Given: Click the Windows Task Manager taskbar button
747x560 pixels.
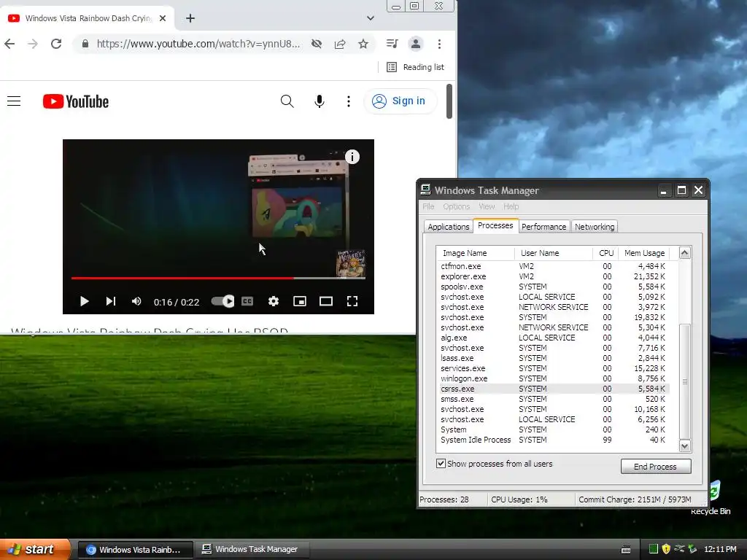Looking at the screenshot, I should click(252, 550).
